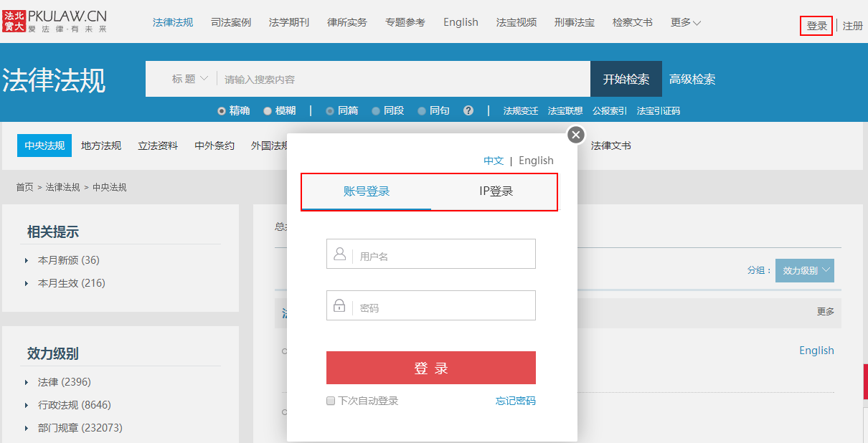The image size is (868, 443).
Task: Select the 同段 radio button
Action: pos(376,111)
